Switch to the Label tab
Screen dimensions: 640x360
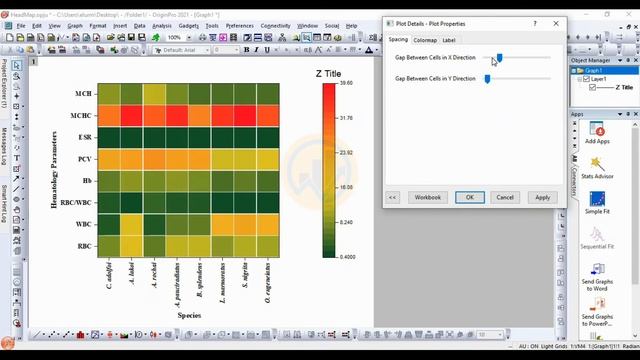(x=449, y=40)
